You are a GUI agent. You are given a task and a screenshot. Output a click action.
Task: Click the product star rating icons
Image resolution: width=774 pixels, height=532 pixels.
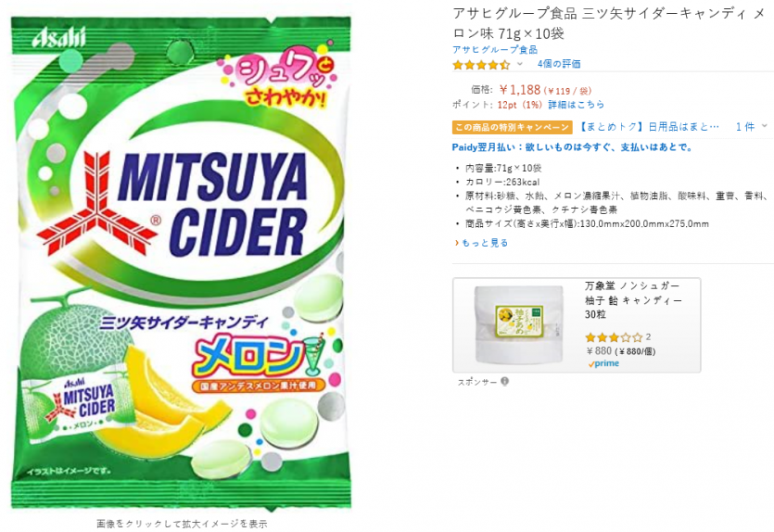(480, 65)
